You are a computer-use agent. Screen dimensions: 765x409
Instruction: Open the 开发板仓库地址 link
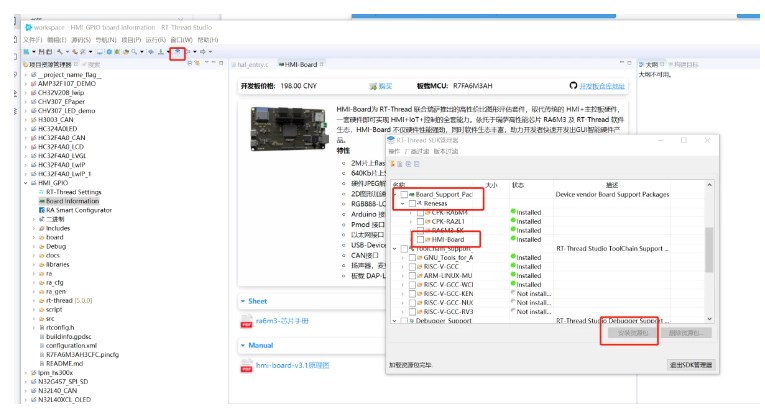tap(602, 86)
